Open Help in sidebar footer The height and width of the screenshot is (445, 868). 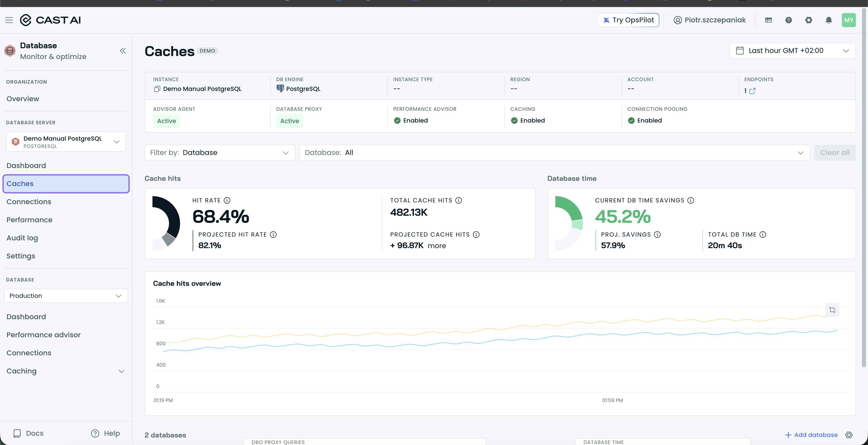point(105,433)
